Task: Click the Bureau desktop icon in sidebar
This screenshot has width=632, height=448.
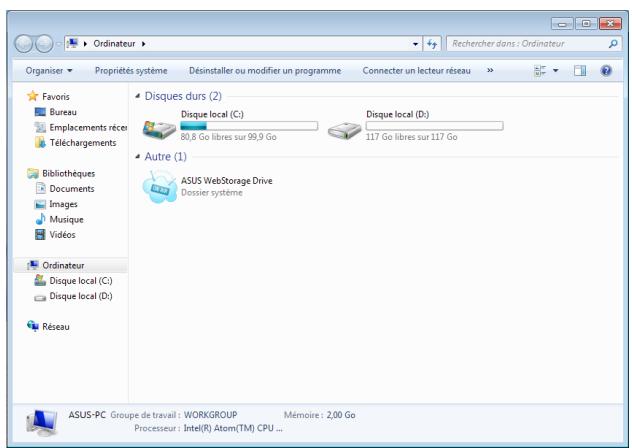Action: tap(40, 112)
